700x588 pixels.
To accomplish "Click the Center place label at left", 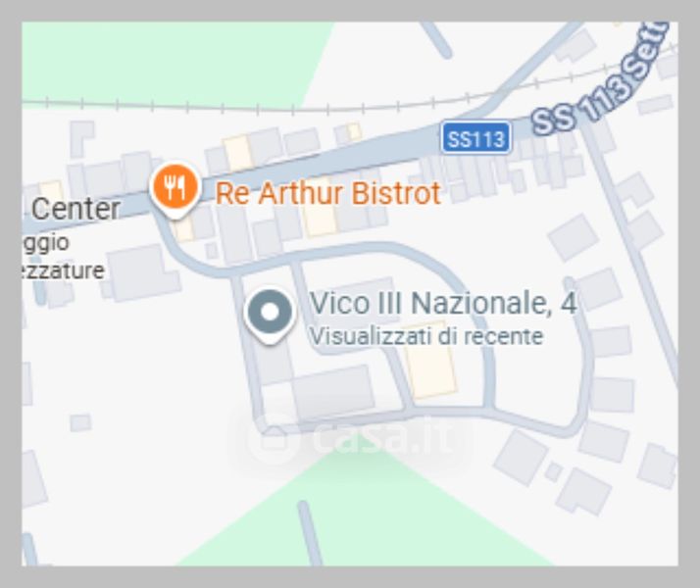I will (75, 209).
